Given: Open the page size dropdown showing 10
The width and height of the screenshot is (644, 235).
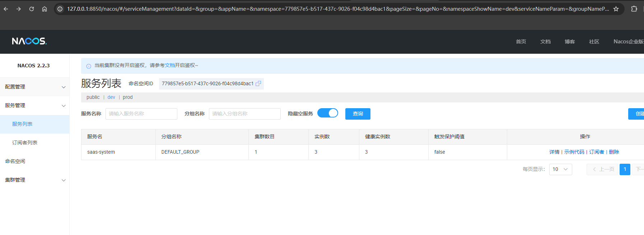Looking at the screenshot, I should pyautogui.click(x=560, y=169).
